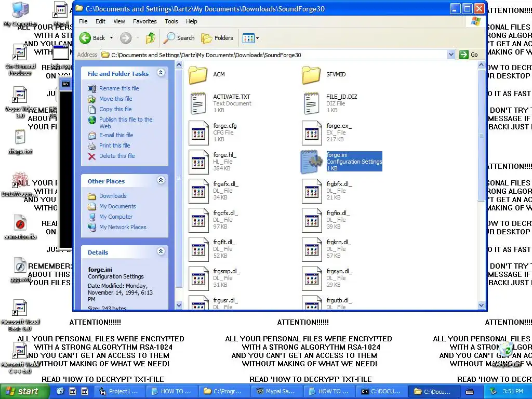Click Print this file link
532x399 pixels.
click(115, 145)
